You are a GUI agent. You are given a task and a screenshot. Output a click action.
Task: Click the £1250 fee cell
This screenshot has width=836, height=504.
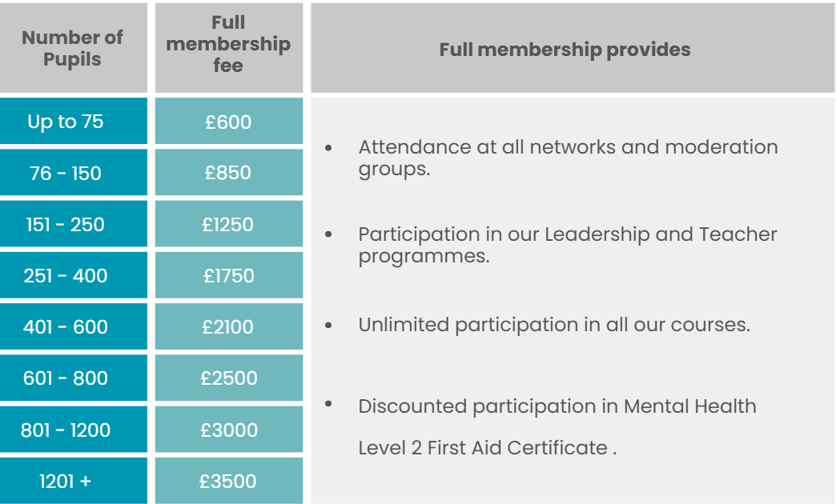click(x=228, y=224)
